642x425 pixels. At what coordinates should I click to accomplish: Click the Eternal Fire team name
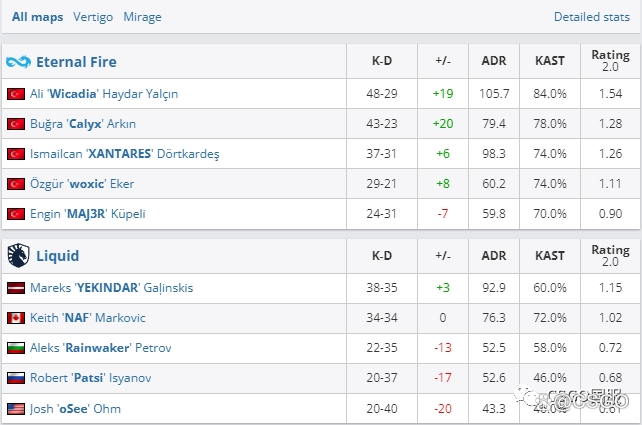pos(76,62)
